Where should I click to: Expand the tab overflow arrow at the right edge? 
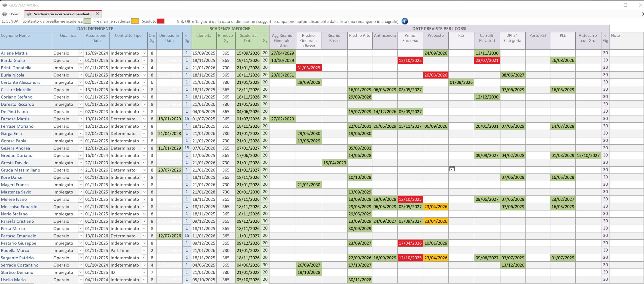click(642, 14)
